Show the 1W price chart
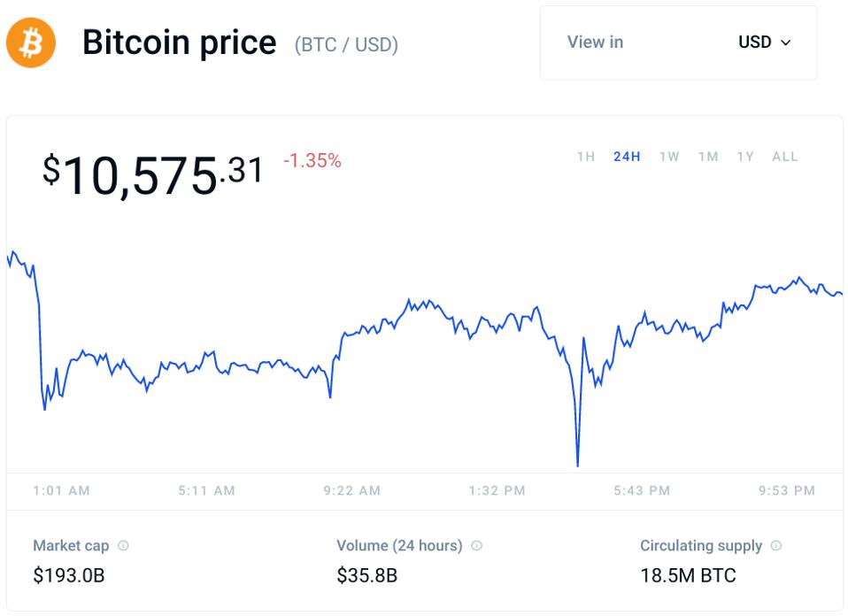 (669, 157)
